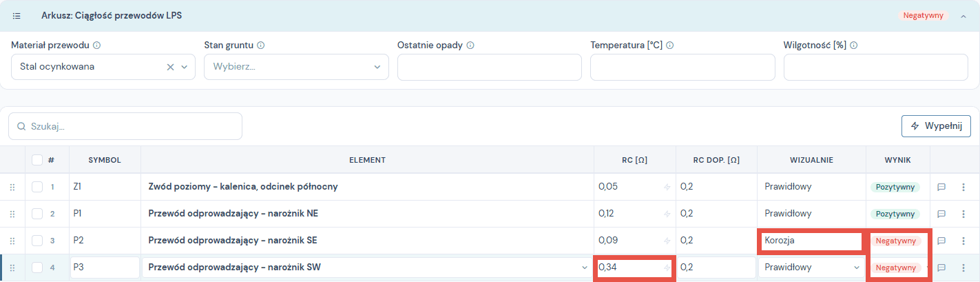980x282 pixels.
Task: Open more options menu for row Z1
Action: pyautogui.click(x=963, y=187)
